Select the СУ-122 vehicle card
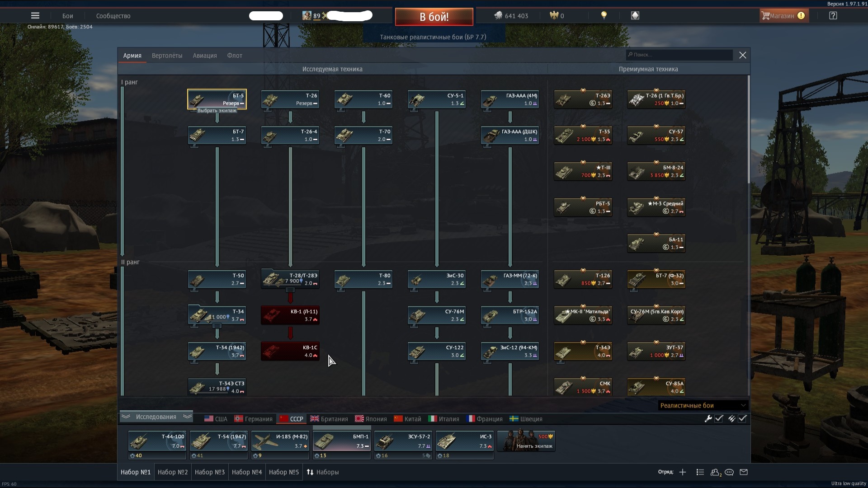Image resolution: width=868 pixels, height=488 pixels. tap(437, 351)
